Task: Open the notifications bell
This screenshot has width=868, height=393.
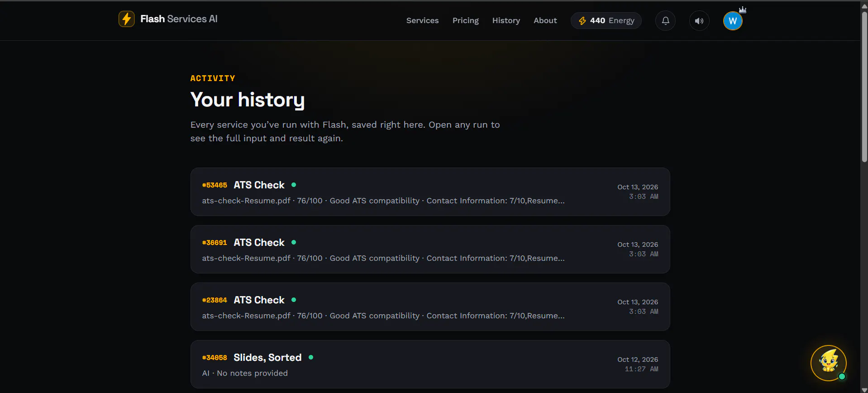Action: (665, 21)
